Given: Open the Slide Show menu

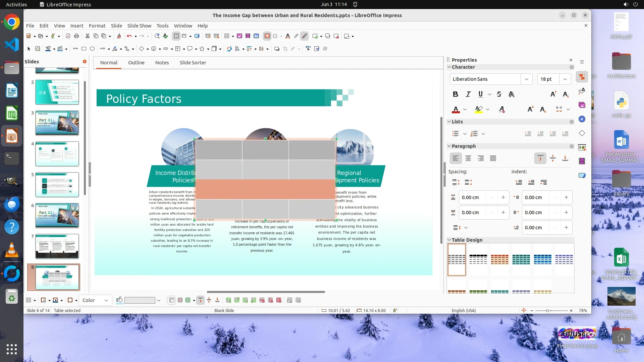Looking at the screenshot, I should [139, 26].
